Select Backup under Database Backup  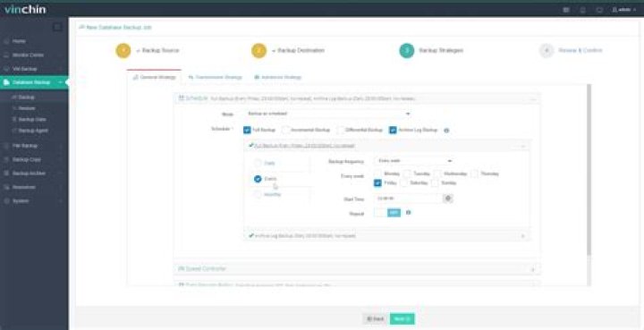point(27,97)
